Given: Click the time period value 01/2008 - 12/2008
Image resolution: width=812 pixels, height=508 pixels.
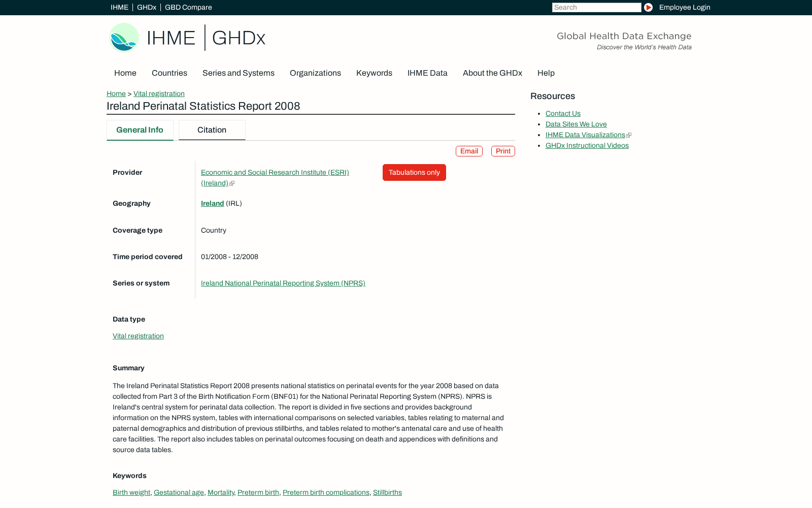Looking at the screenshot, I should pyautogui.click(x=229, y=257).
